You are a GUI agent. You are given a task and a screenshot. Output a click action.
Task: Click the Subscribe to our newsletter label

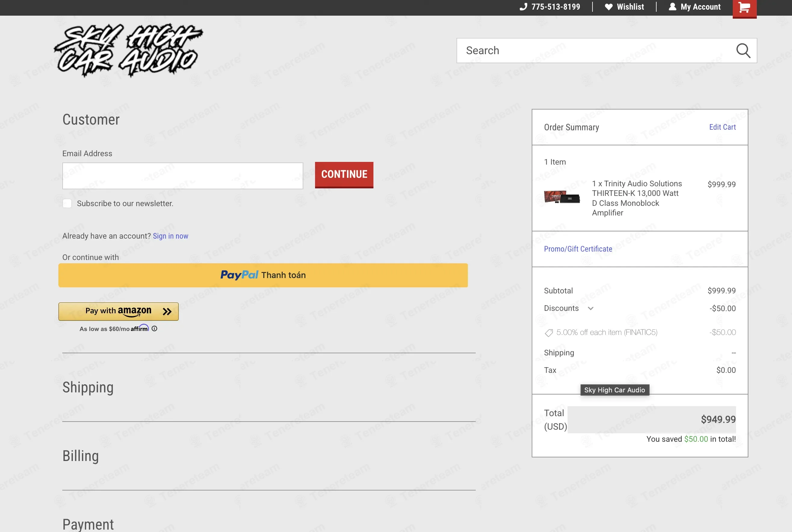(x=125, y=203)
